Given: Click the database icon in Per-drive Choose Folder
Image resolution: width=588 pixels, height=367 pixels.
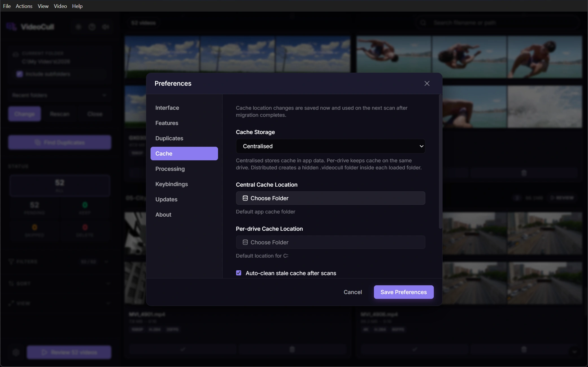Looking at the screenshot, I should [x=245, y=242].
